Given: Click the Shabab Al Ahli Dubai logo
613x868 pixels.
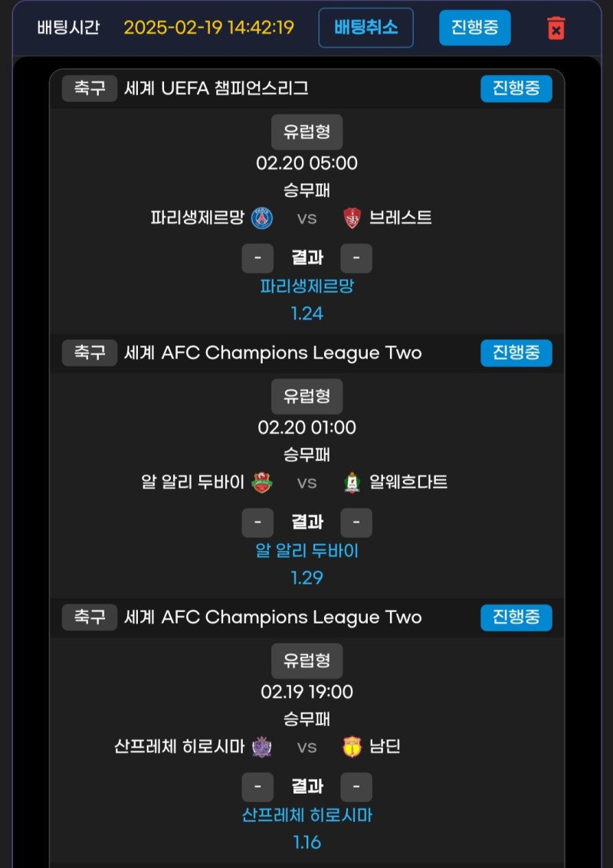Looking at the screenshot, I should click(262, 483).
